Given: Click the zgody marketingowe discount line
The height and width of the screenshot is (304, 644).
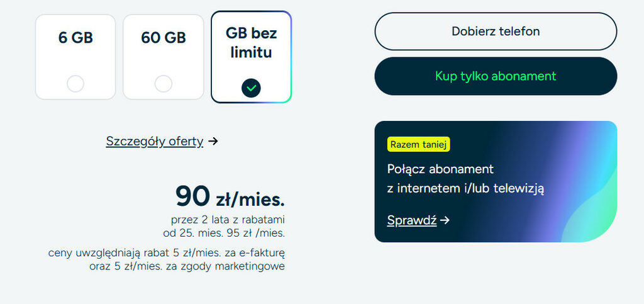Looking at the screenshot, I should click(187, 266).
